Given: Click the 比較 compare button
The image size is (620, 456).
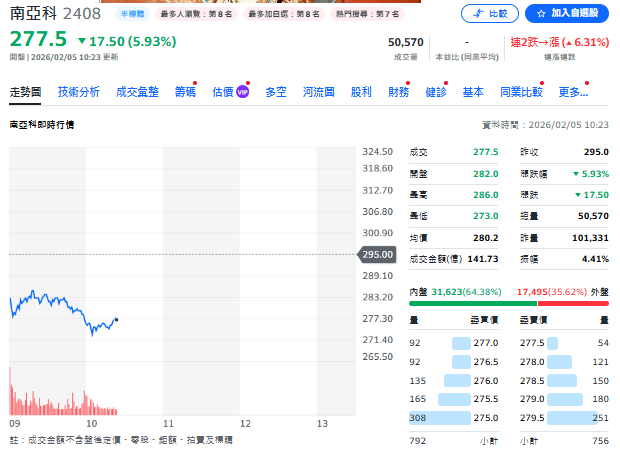Looking at the screenshot, I should point(490,13).
